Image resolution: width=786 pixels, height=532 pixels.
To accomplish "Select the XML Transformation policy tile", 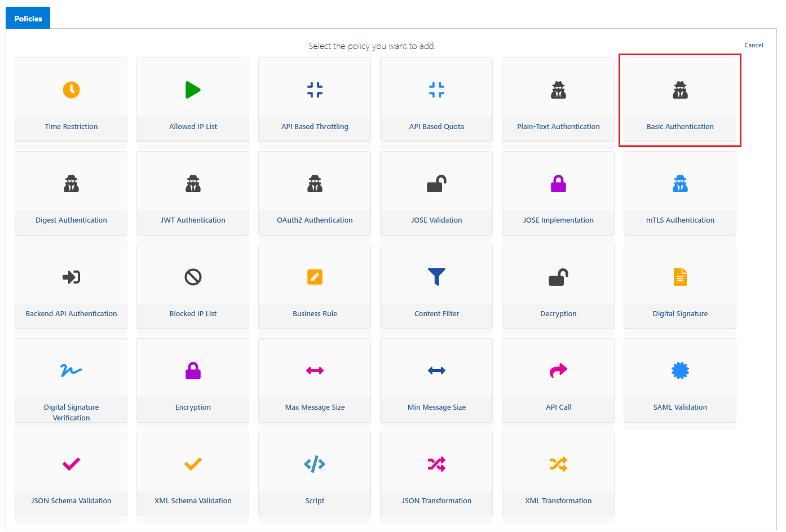I will coord(558,473).
